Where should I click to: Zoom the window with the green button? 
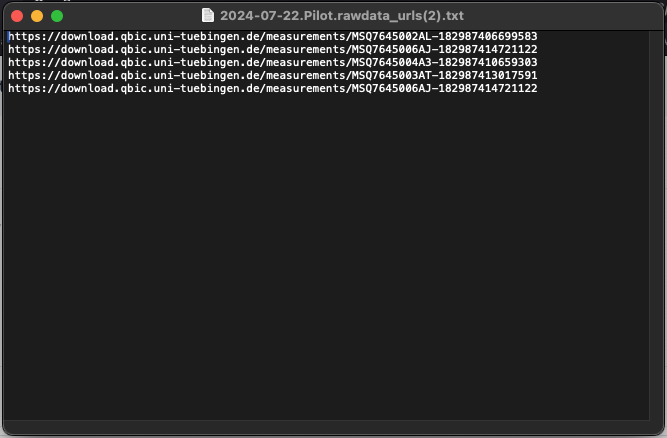pyautogui.click(x=57, y=16)
